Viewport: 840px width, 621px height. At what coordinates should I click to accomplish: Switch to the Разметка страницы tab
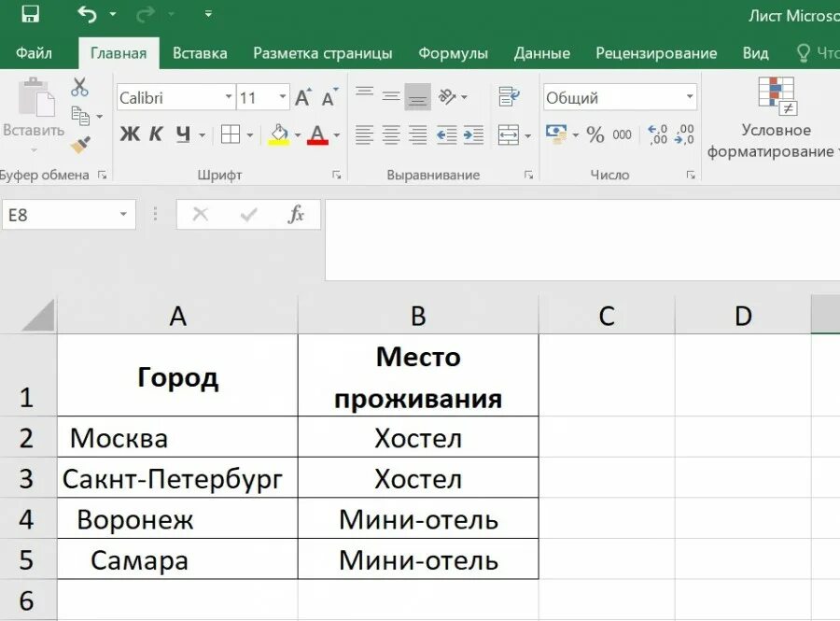click(323, 53)
